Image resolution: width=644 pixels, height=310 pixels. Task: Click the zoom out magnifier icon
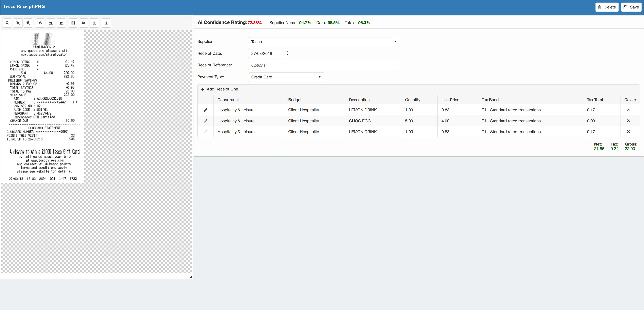point(28,23)
